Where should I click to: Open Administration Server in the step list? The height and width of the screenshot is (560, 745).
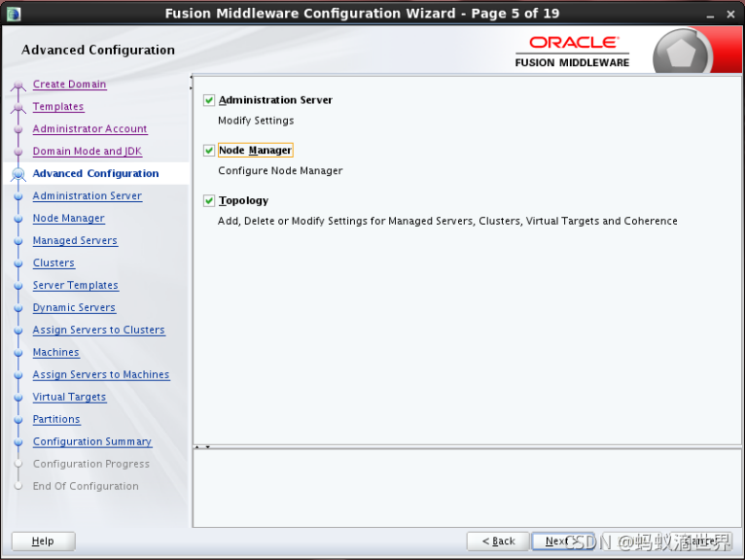click(x=87, y=195)
